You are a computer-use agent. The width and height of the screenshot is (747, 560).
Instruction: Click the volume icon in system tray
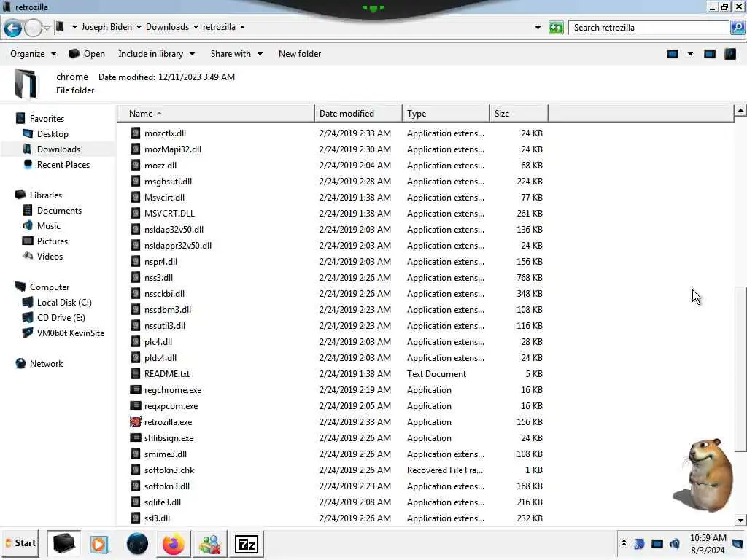coord(675,543)
